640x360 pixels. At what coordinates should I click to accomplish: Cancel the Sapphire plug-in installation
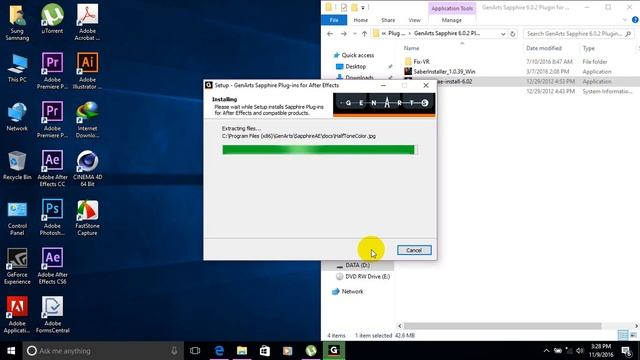414,250
